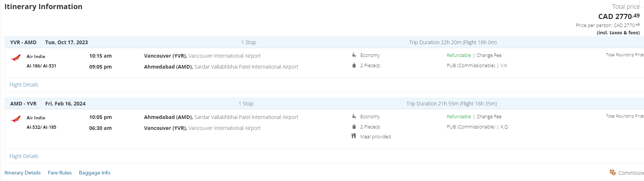Open the Itinerary Details tab

point(23,173)
